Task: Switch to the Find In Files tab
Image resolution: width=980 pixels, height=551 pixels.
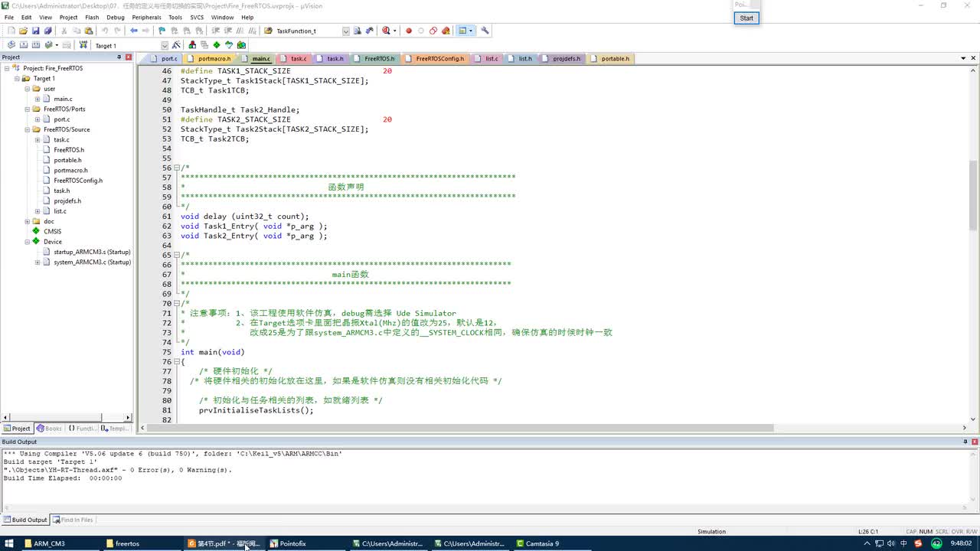Action: (x=73, y=520)
